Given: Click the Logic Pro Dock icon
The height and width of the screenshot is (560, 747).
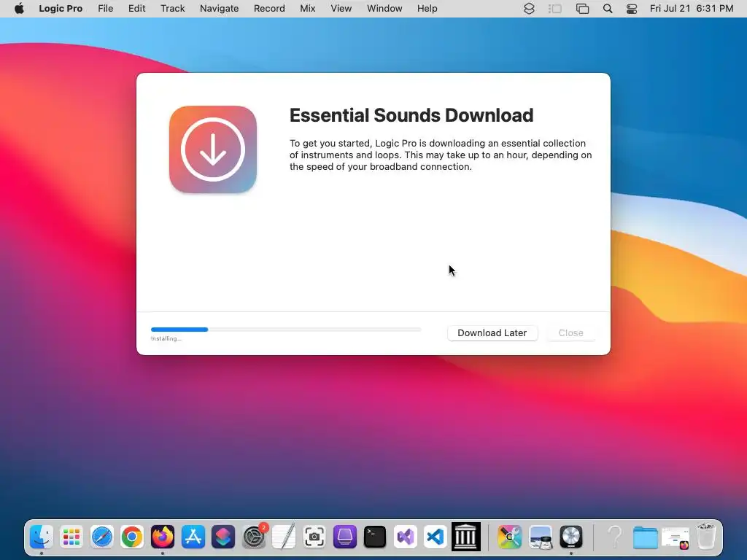Looking at the screenshot, I should click(571, 537).
